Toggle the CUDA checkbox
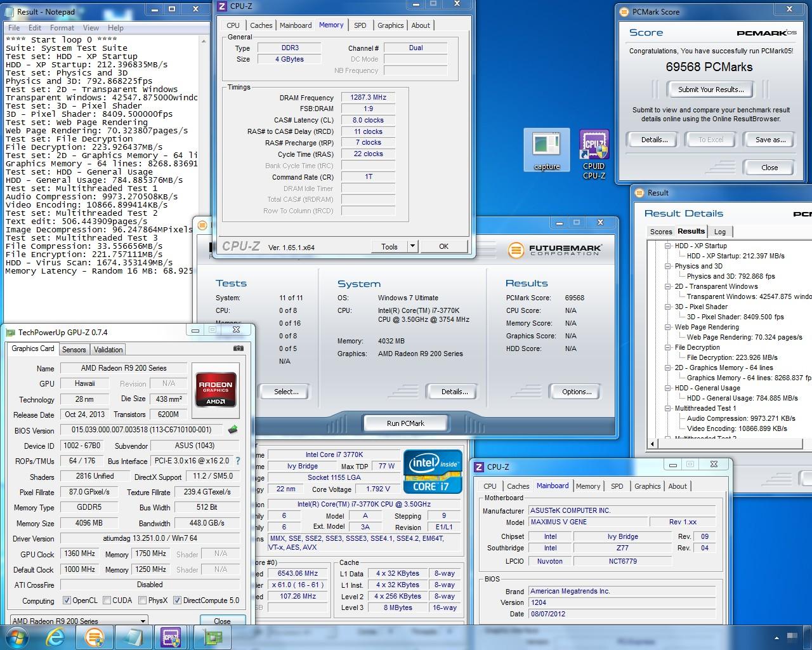This screenshot has width=812, height=650. tap(107, 600)
